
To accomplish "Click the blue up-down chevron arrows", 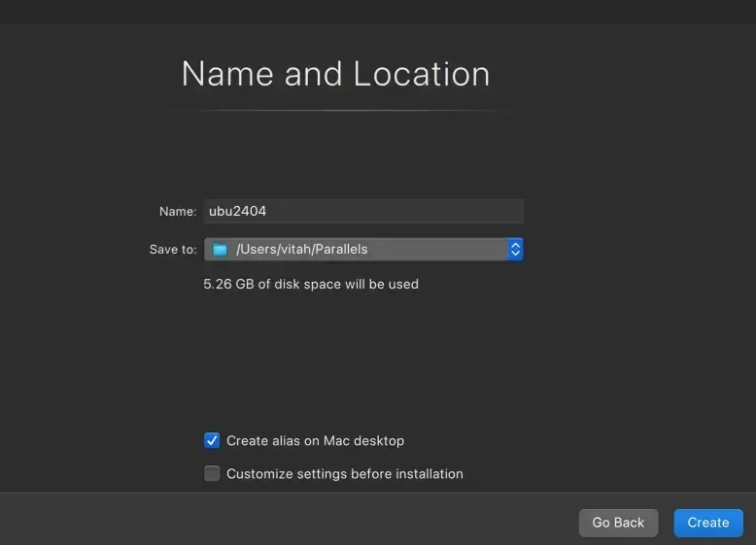I will pyautogui.click(x=515, y=250).
